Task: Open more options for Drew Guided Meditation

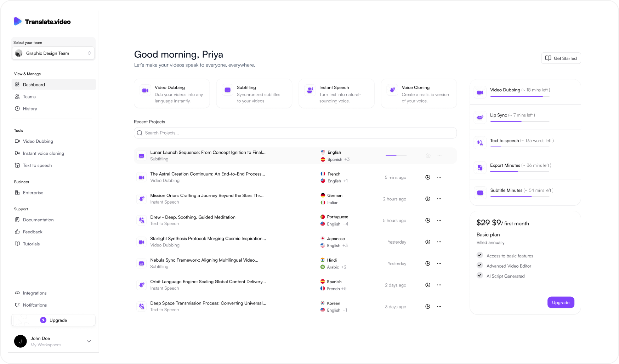Action: pyautogui.click(x=439, y=221)
